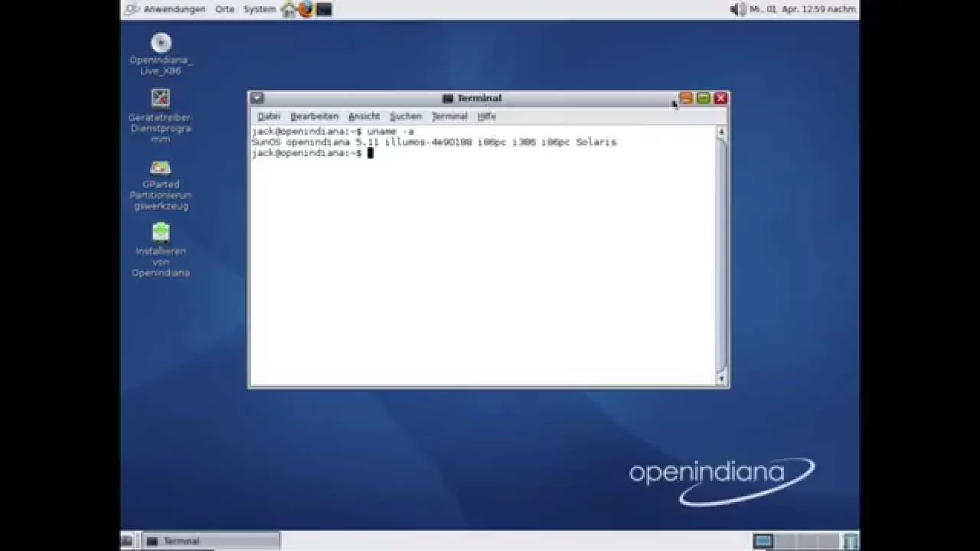Click the home folder launcher icon
This screenshot has height=551, width=980.
coord(289,9)
